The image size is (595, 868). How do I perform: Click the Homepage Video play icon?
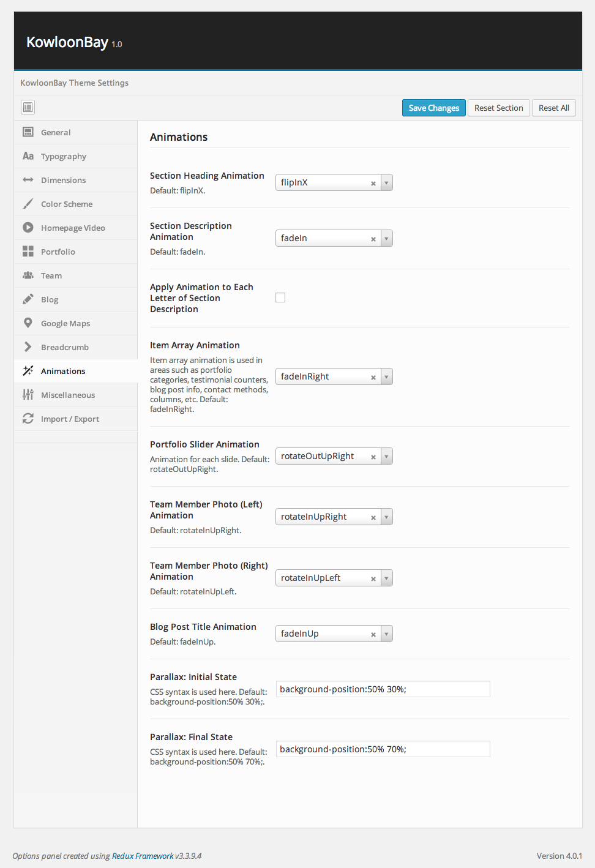(x=28, y=228)
